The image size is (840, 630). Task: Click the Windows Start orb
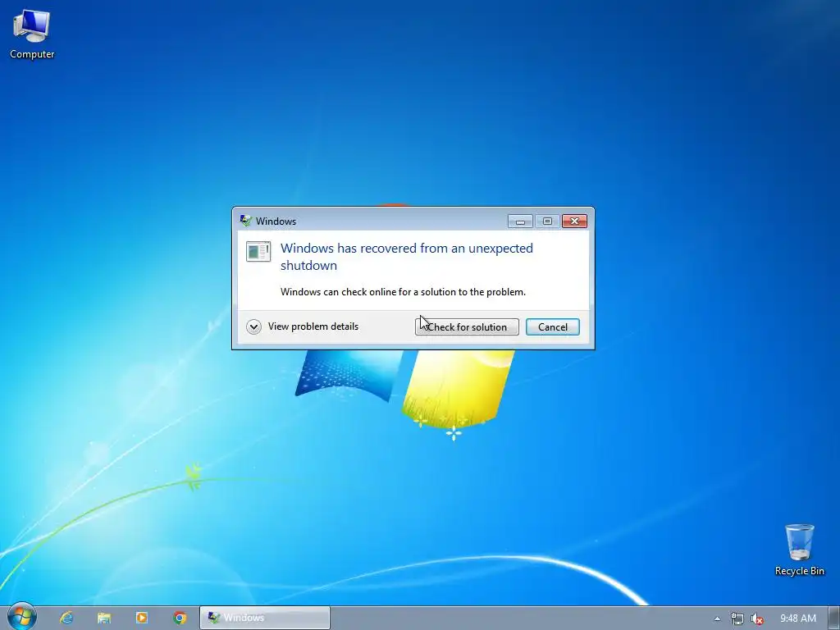22,617
